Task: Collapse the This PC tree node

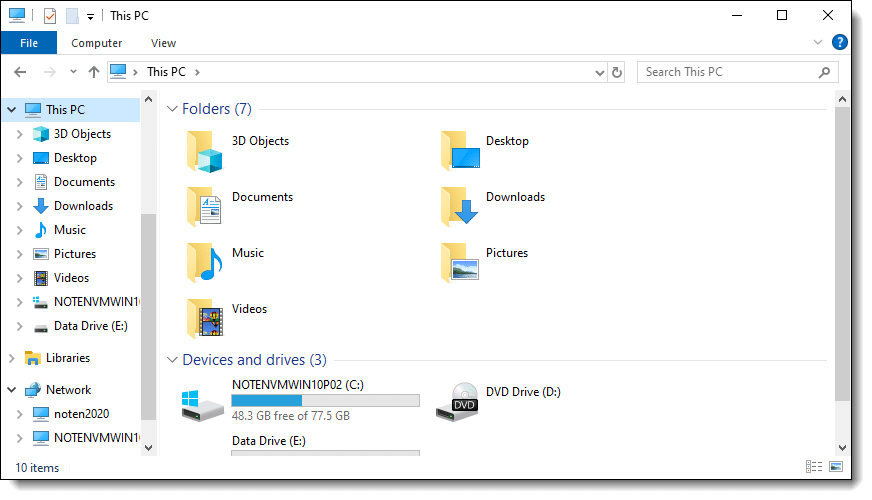Action: pos(11,110)
